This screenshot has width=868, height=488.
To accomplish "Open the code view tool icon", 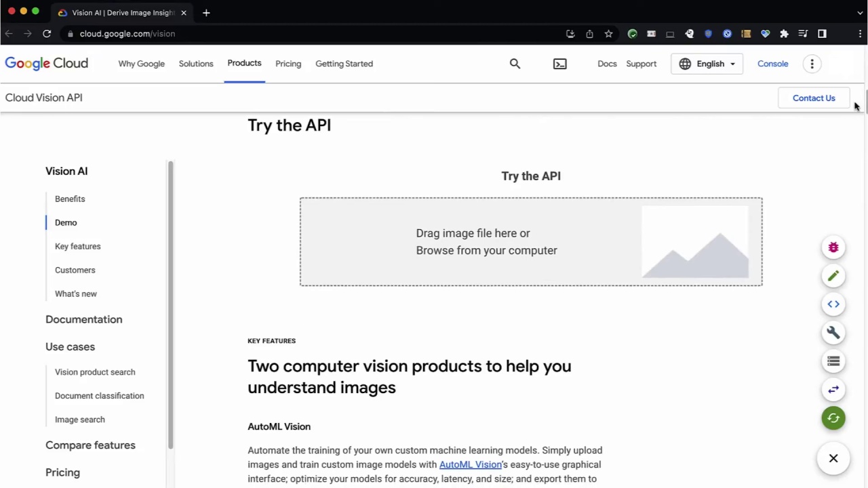I will tap(833, 304).
